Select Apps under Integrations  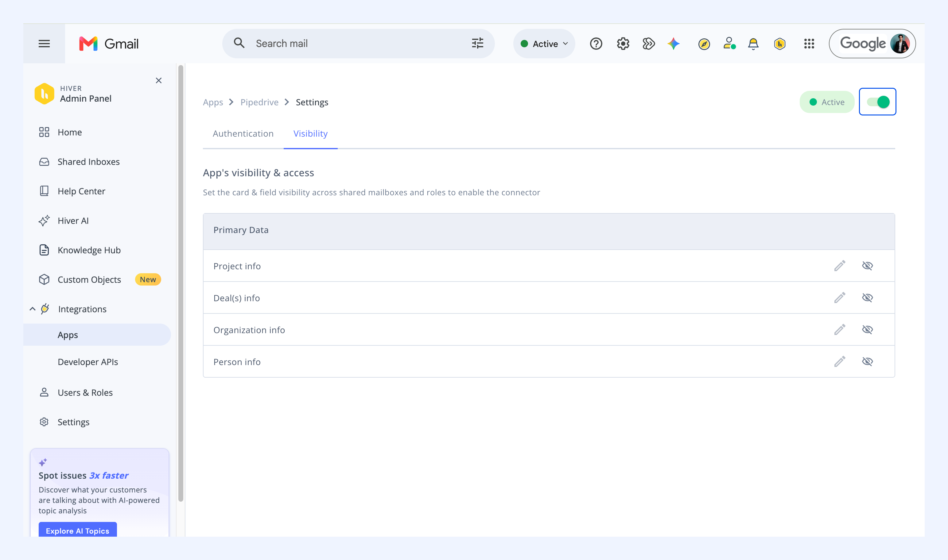97,335
